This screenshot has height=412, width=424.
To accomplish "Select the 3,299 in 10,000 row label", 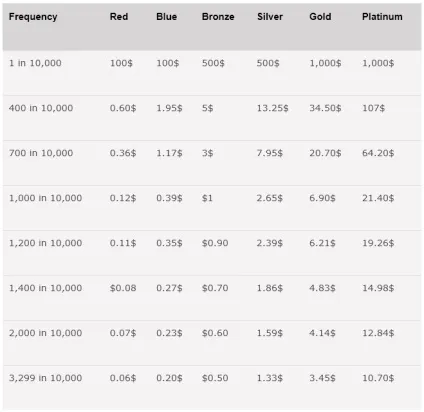I will pos(45,378).
